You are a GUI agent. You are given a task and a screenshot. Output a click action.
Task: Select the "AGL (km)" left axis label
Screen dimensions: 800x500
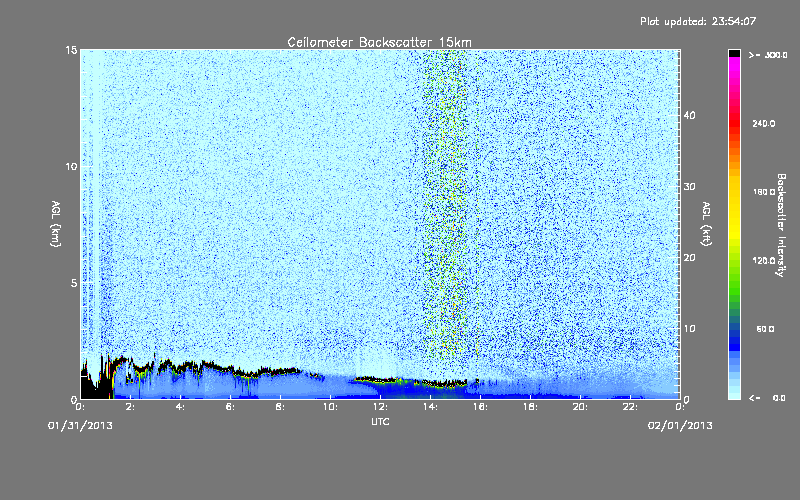point(55,224)
